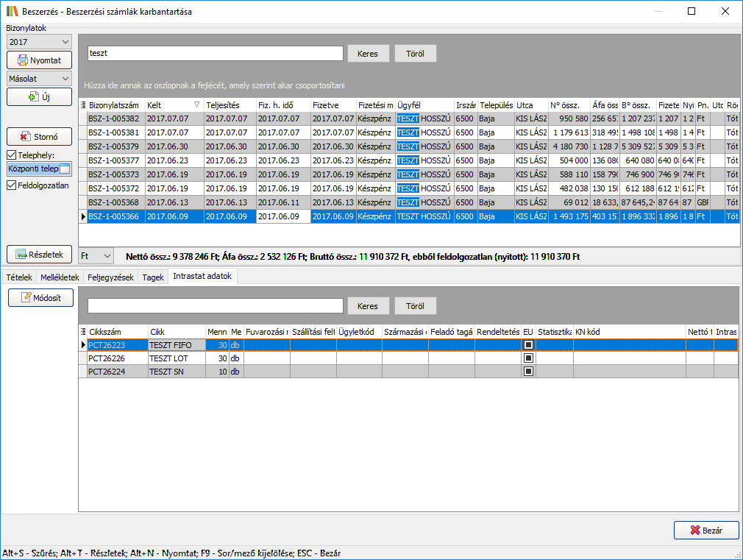The height and width of the screenshot is (560, 743).
Task: Toggle the Feldolgozatlan checkbox
Action: [12, 185]
